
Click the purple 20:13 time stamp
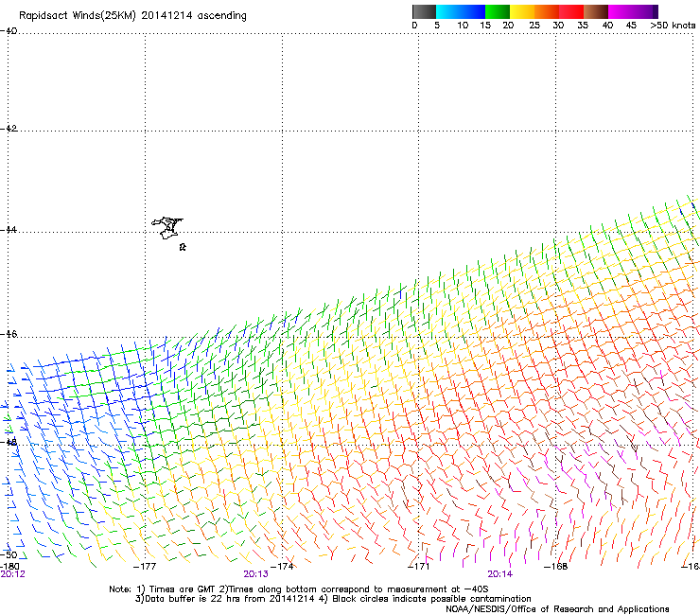click(x=255, y=574)
